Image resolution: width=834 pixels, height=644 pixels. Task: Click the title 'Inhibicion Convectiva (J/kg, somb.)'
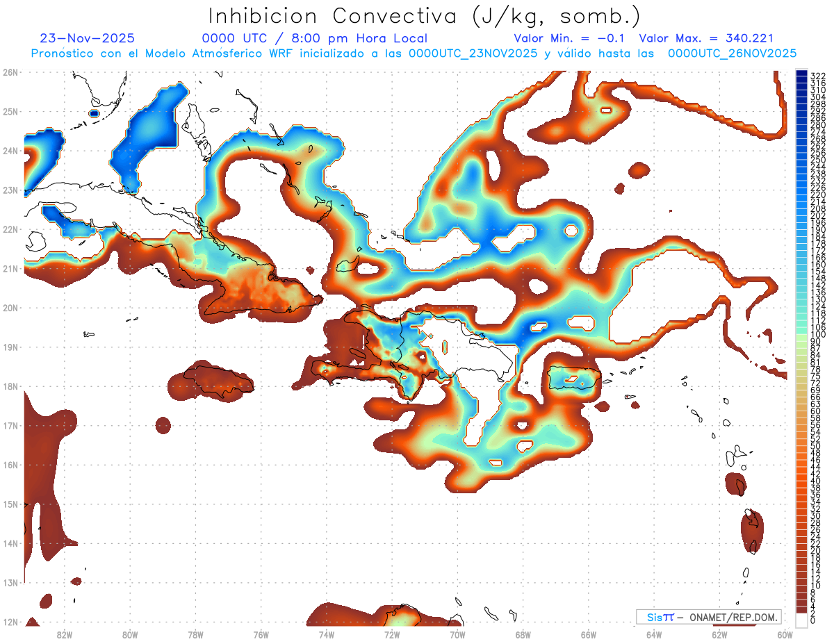[425, 16]
